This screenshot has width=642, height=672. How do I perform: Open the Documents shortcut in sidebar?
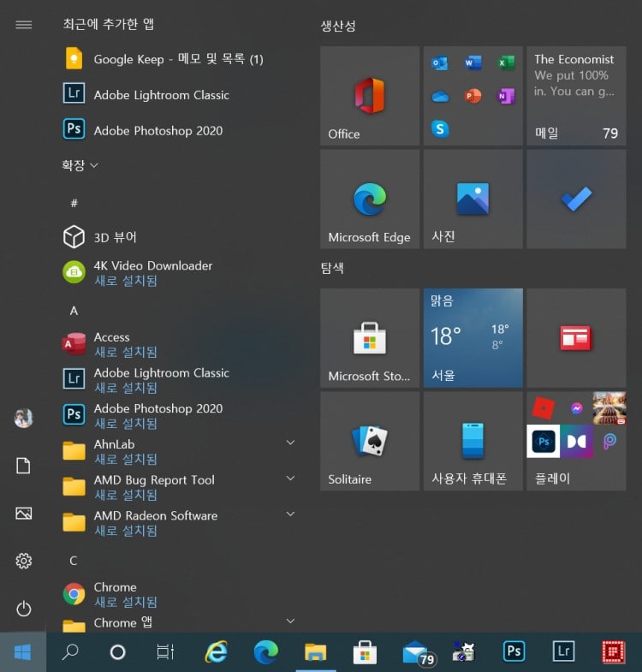click(24, 466)
